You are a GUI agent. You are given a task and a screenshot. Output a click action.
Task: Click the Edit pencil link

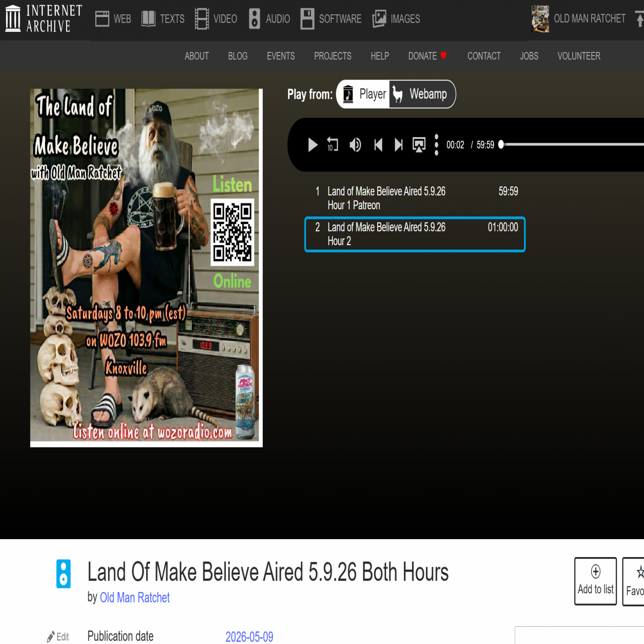58,637
